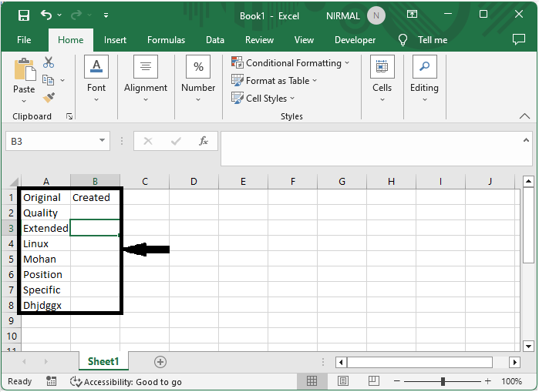Image resolution: width=539 pixels, height=392 pixels.
Task: Click the Name Box showing B3
Action: click(52, 141)
